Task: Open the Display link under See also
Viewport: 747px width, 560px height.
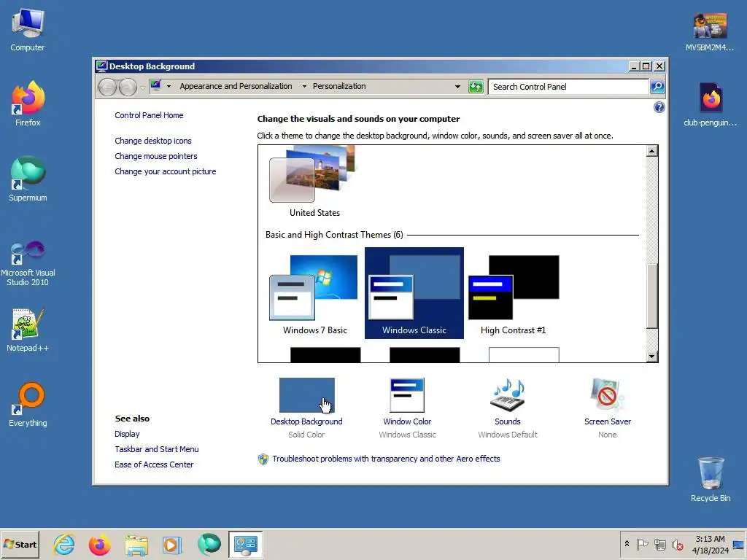Action: (127, 434)
